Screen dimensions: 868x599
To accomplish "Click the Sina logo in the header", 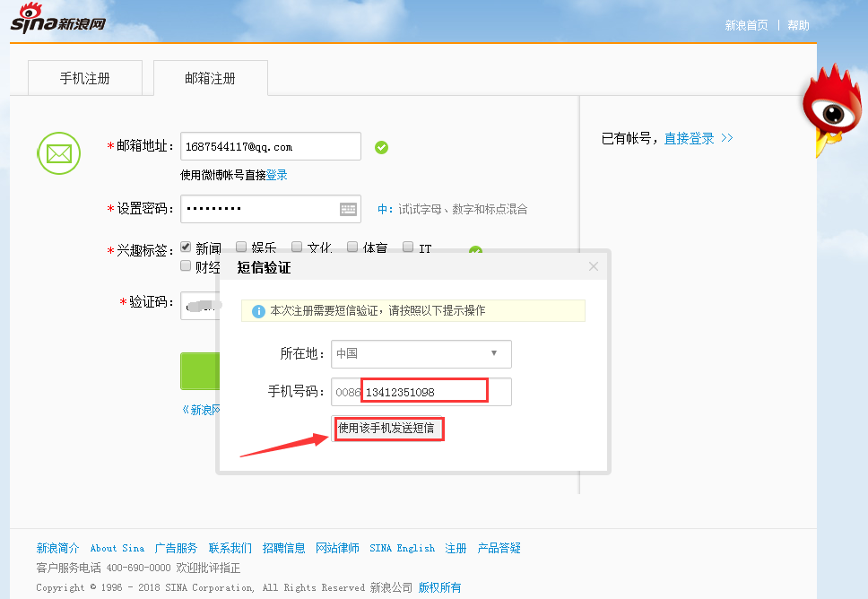I will coord(57,19).
